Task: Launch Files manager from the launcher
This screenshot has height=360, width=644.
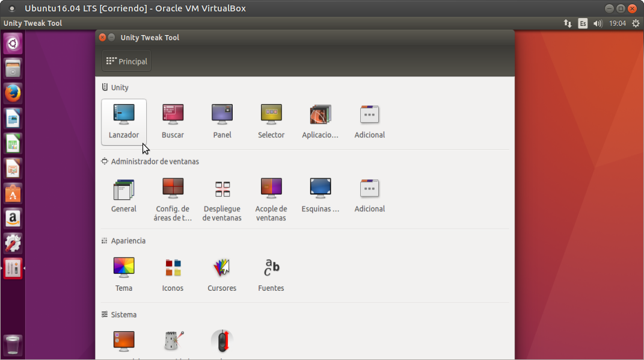Action: [13, 68]
